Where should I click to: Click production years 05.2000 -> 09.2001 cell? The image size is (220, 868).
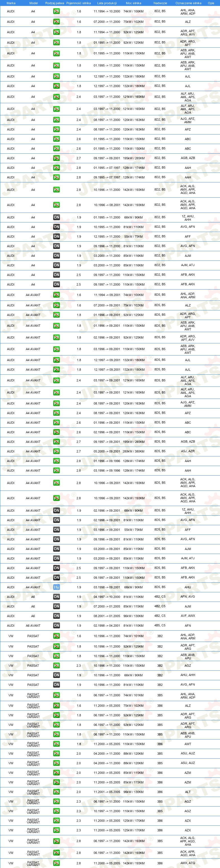click(x=107, y=452)
